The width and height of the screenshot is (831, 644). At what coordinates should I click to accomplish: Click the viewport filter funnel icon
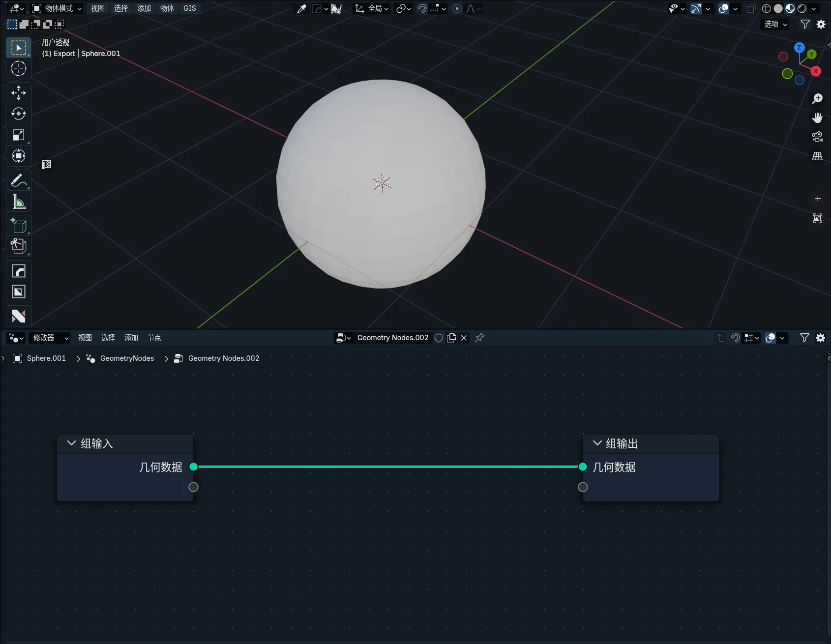click(805, 24)
